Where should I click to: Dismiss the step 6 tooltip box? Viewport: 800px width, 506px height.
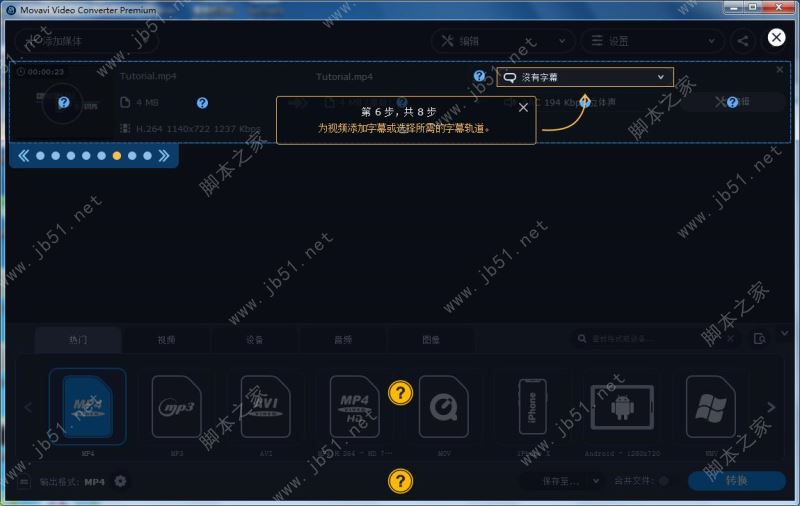pyautogui.click(x=523, y=108)
